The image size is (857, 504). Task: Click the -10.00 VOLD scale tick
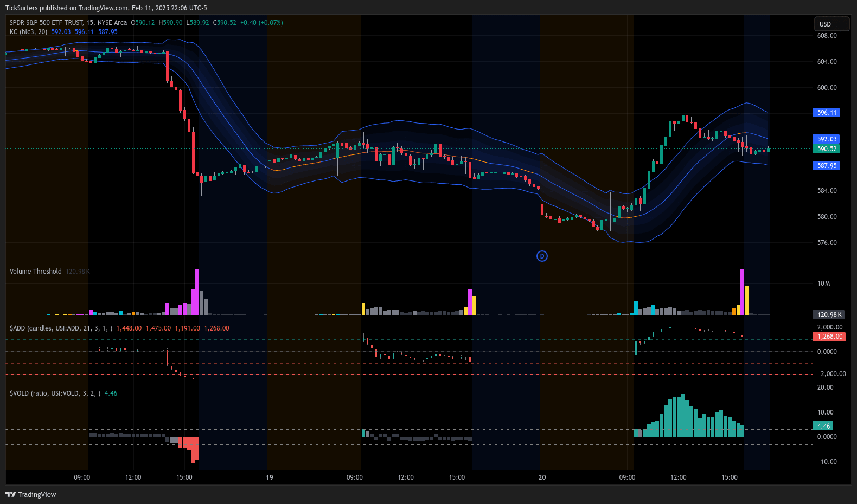[827, 462]
